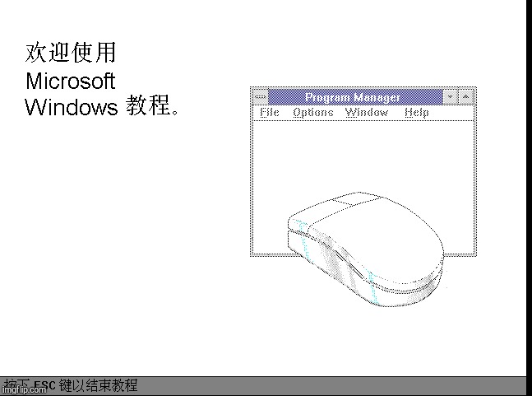Click the ESC hint in status bar

pyautogui.click(x=70, y=385)
